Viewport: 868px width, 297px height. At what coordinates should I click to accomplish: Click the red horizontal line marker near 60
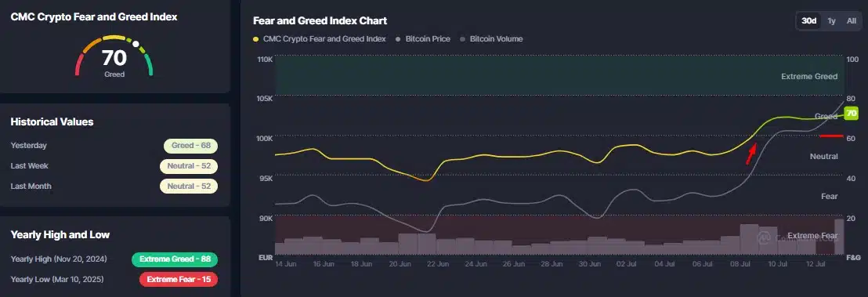[831, 136]
